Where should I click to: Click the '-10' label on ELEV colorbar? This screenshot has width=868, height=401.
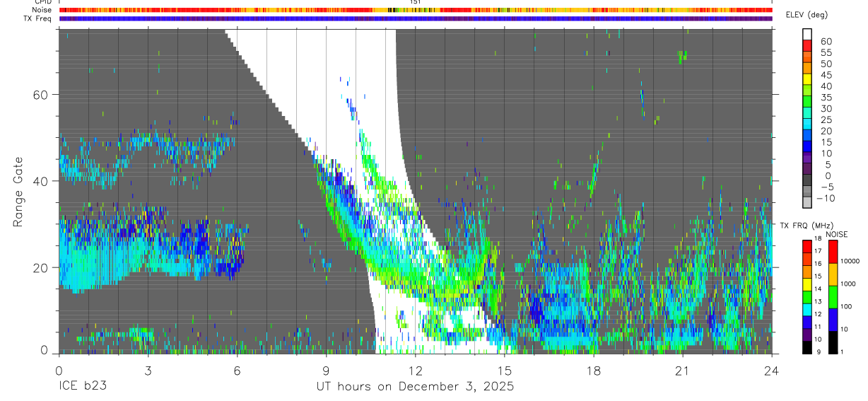click(x=826, y=198)
